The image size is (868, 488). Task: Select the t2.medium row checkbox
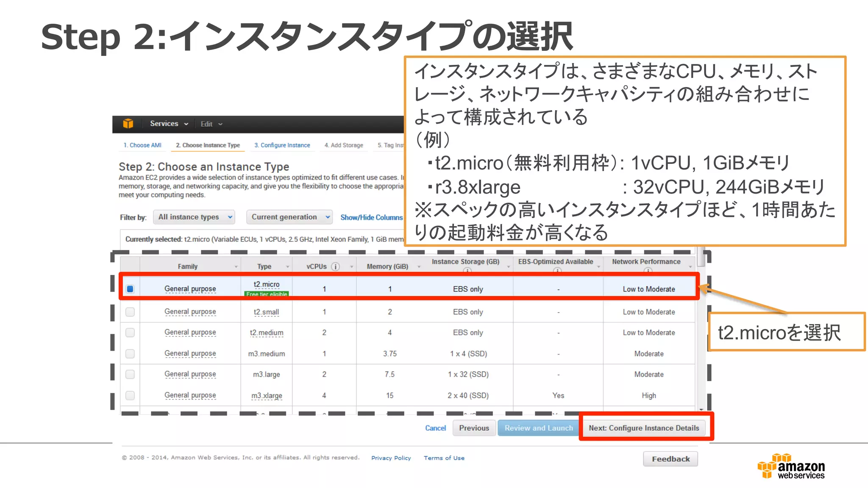[x=130, y=333]
